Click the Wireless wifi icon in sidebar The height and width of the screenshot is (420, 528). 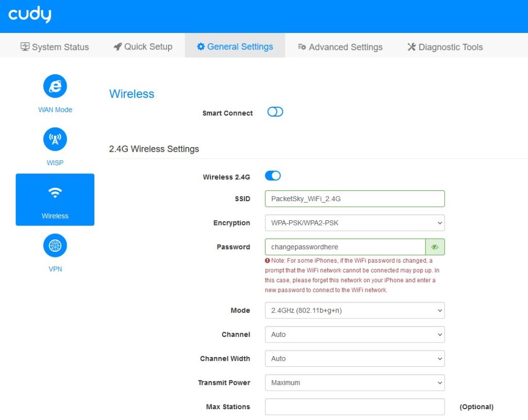pos(55,193)
